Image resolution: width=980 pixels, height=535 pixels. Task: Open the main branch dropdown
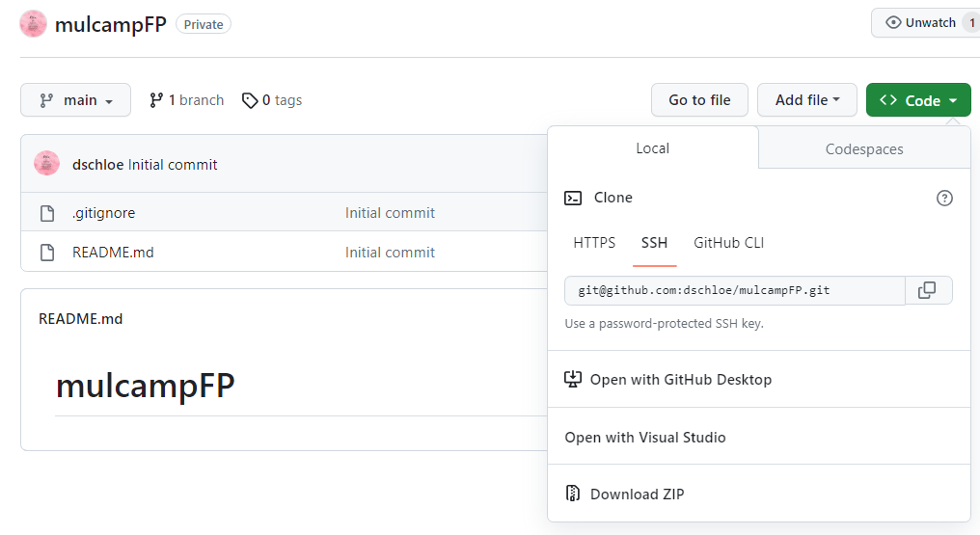[x=75, y=100]
